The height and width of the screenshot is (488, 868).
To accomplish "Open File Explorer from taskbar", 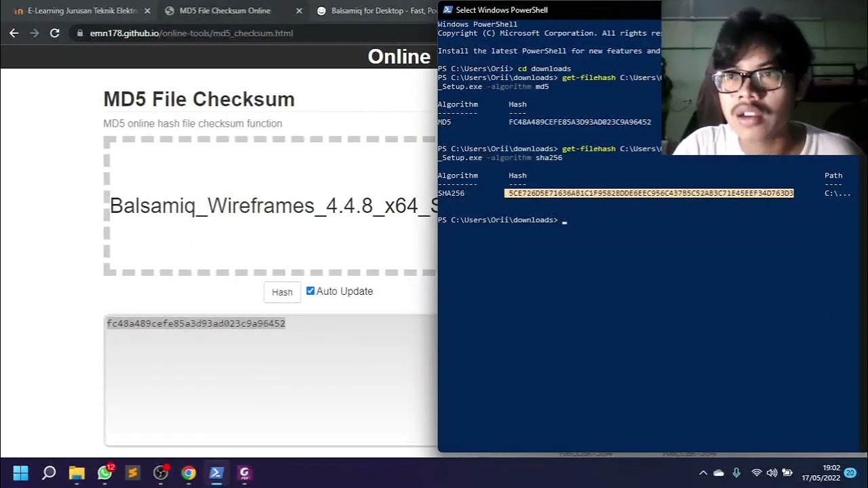I will [77, 472].
